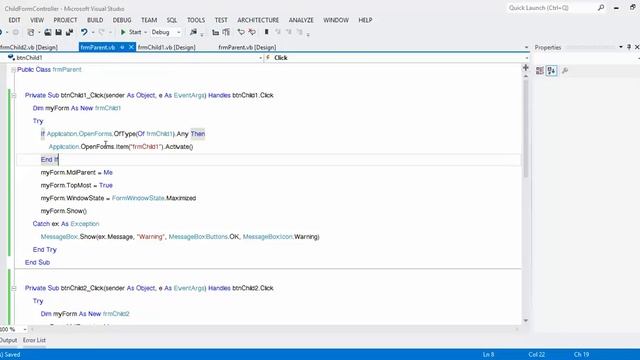
Task: Open the Error List panel tab
Action: (34, 340)
